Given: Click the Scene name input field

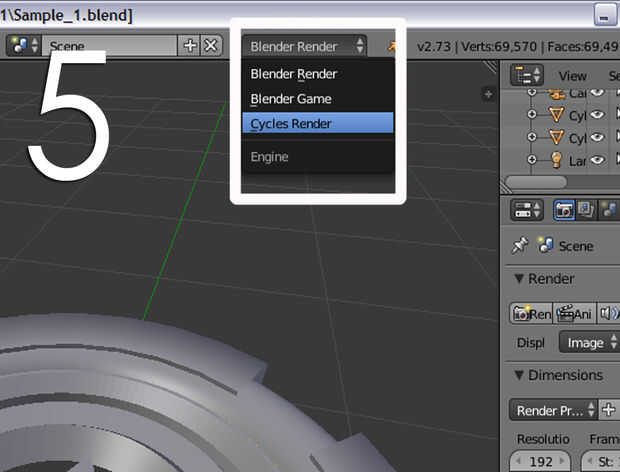Looking at the screenshot, I should click(x=110, y=46).
